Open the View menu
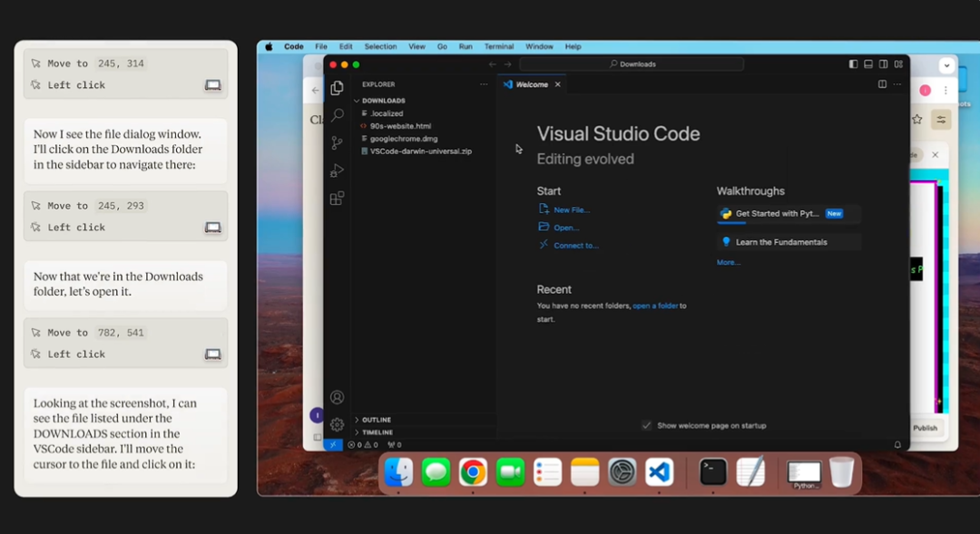The width and height of the screenshot is (980, 534). pos(416,47)
